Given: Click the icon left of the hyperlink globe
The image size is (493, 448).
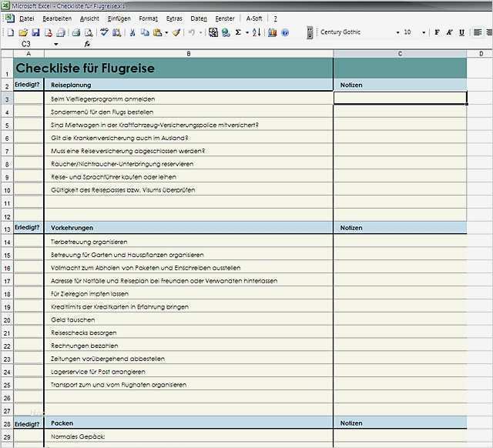Looking at the screenshot, I should click(213, 32).
